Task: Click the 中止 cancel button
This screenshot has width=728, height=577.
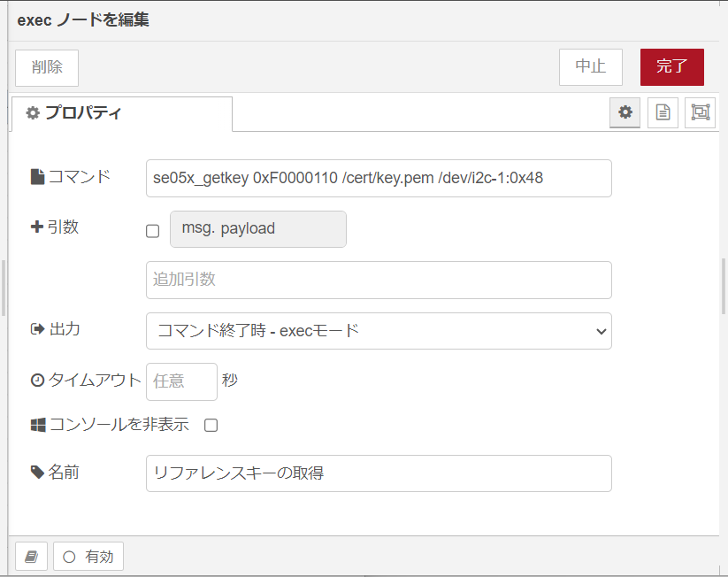Action: (591, 67)
